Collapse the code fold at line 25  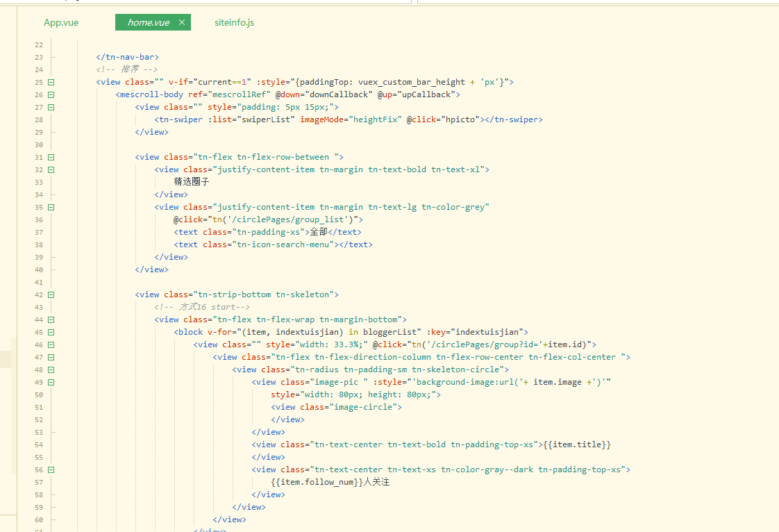(x=51, y=82)
